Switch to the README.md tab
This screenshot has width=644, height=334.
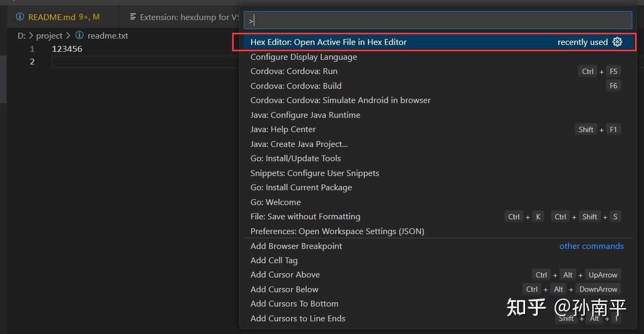52,17
